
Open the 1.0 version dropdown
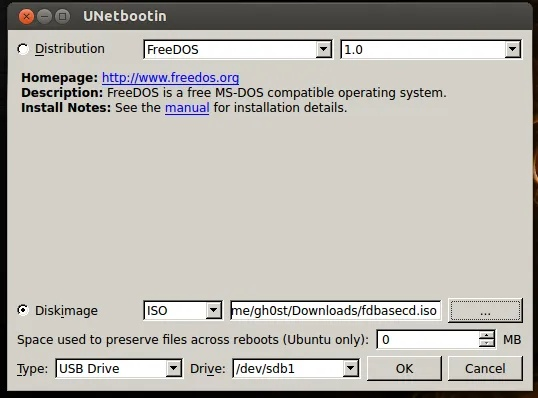point(431,49)
